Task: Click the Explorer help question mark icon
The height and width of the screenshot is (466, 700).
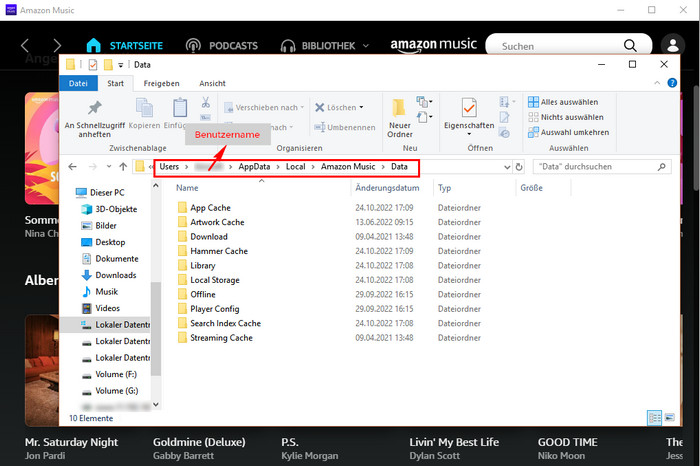Action: [672, 83]
